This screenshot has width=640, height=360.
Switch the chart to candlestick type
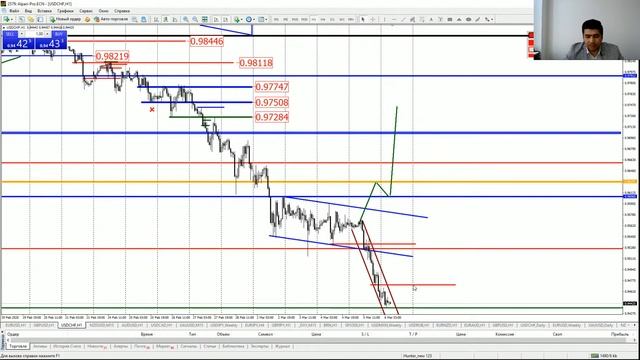pyautogui.click(x=165, y=19)
